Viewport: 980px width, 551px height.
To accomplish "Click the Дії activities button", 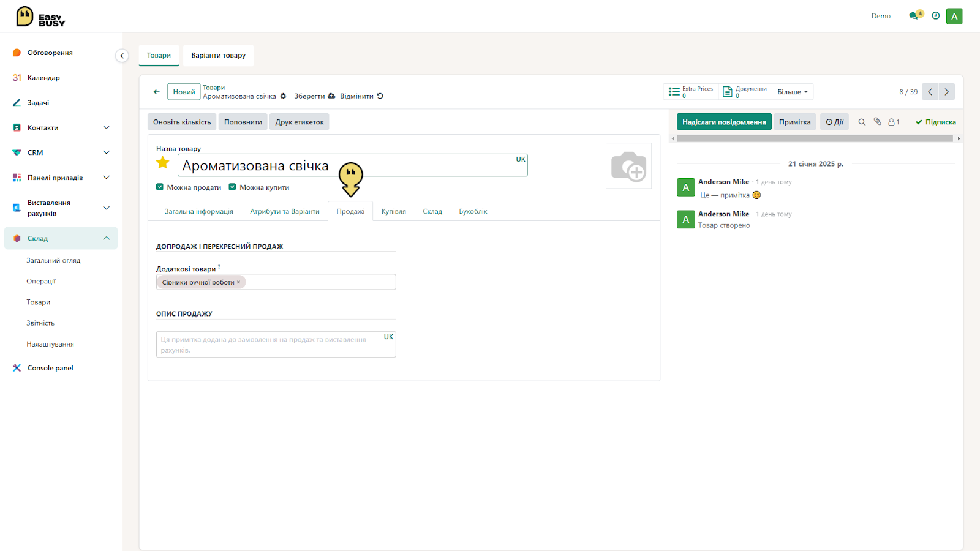I will pyautogui.click(x=834, y=122).
